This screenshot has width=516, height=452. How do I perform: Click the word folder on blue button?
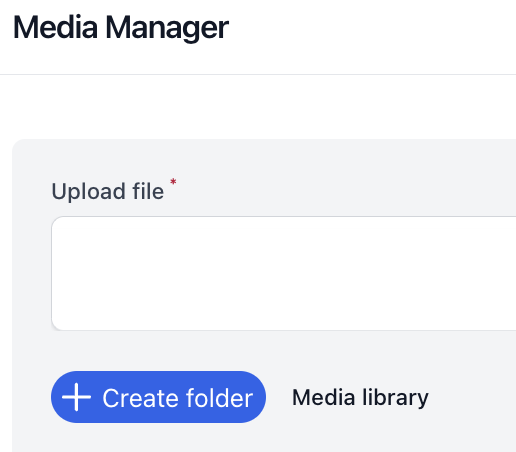(219, 398)
